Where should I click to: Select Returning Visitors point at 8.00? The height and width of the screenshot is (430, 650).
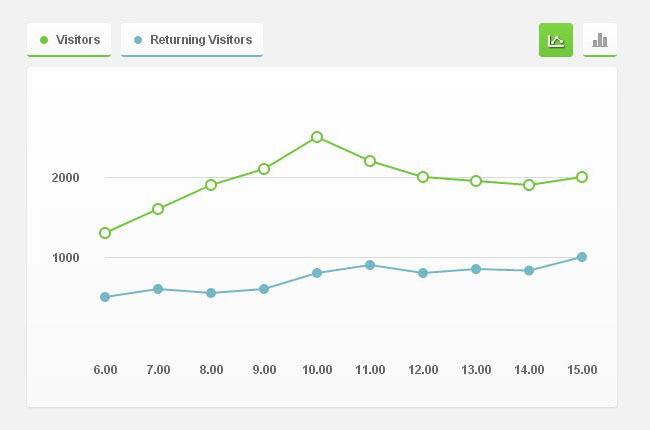[211, 293]
